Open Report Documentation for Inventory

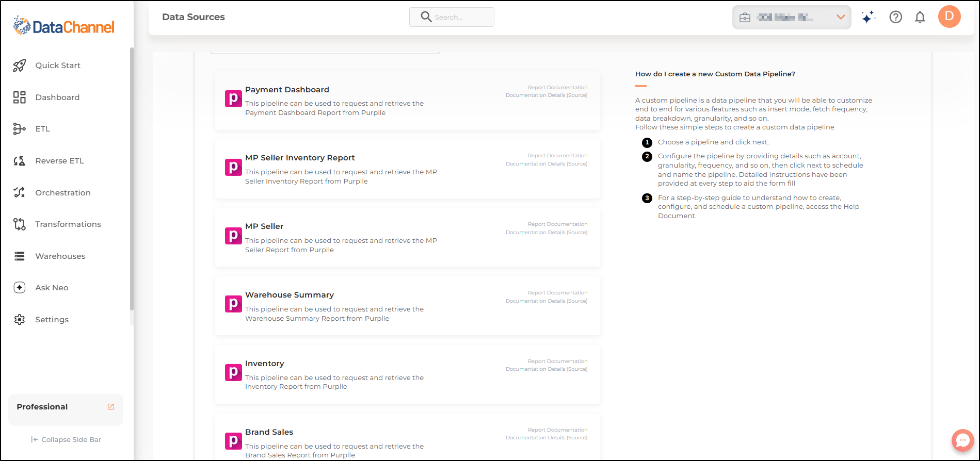(x=557, y=361)
